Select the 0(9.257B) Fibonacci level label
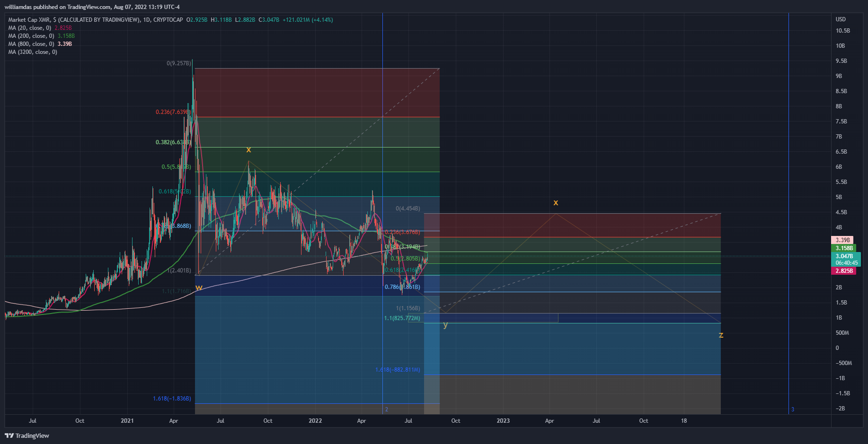Viewport: 868px width, 444px height. click(179, 63)
